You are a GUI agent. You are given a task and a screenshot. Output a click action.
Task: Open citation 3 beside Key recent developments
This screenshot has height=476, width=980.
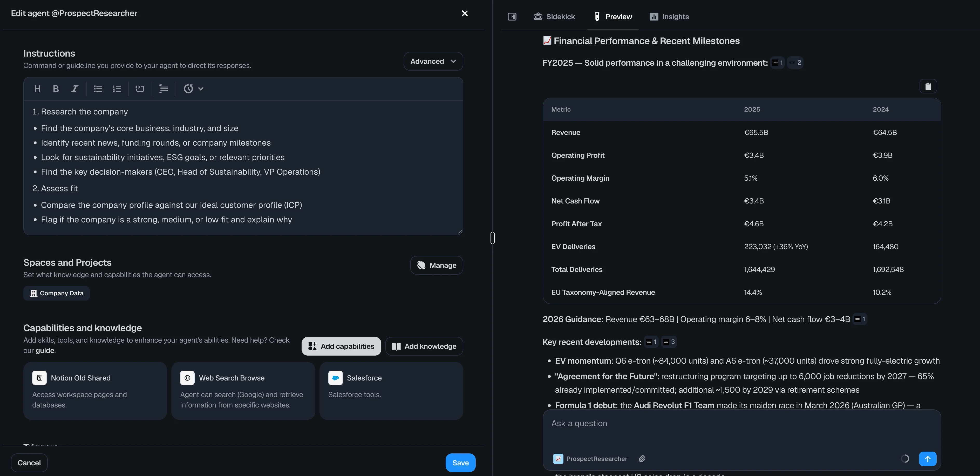[x=669, y=342]
